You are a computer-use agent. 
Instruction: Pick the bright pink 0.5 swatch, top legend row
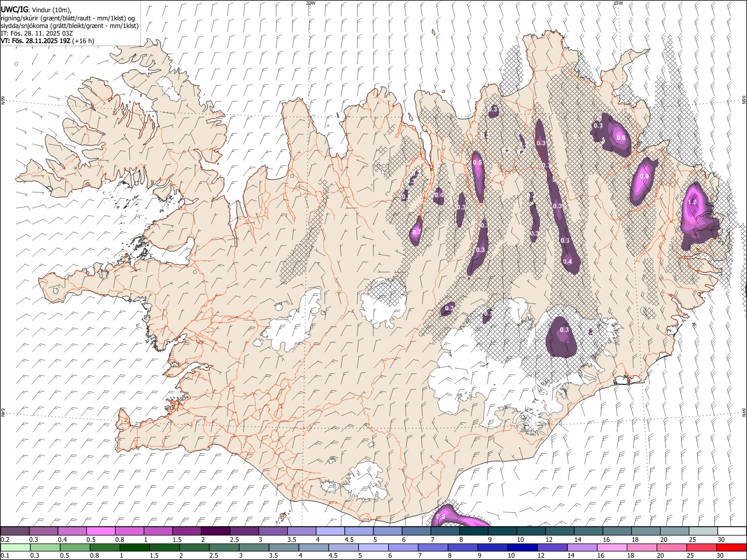pos(101,531)
